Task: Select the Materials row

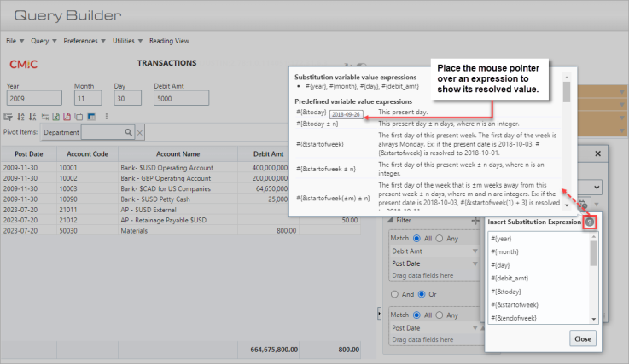Action: tap(134, 231)
